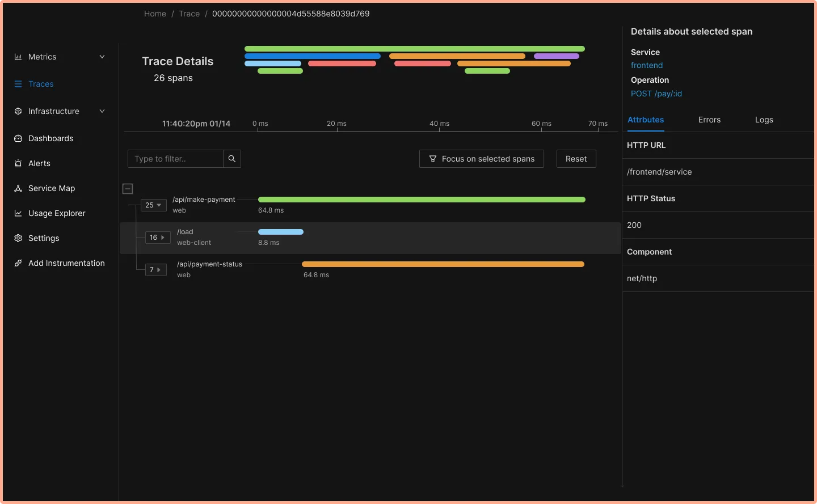Click the Type to filter input field
The image size is (817, 504).
[x=175, y=159]
